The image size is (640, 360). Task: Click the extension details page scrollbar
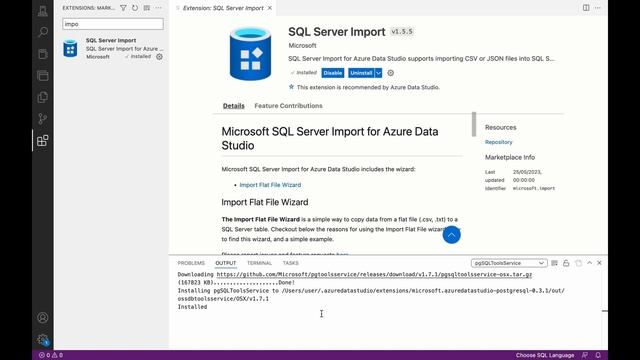tap(474, 124)
